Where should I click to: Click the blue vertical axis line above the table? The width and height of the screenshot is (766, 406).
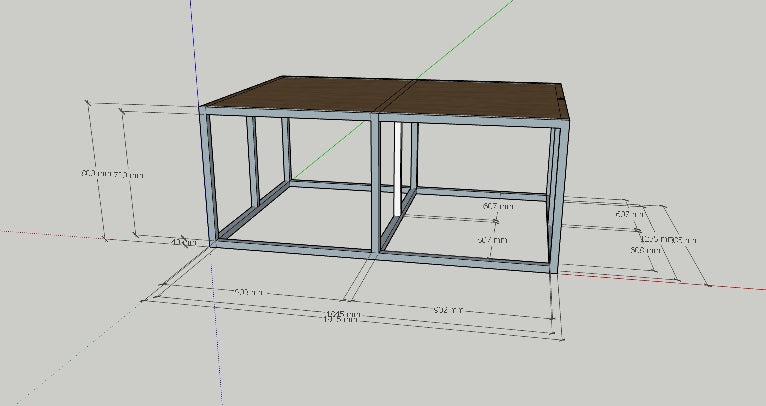(194, 51)
